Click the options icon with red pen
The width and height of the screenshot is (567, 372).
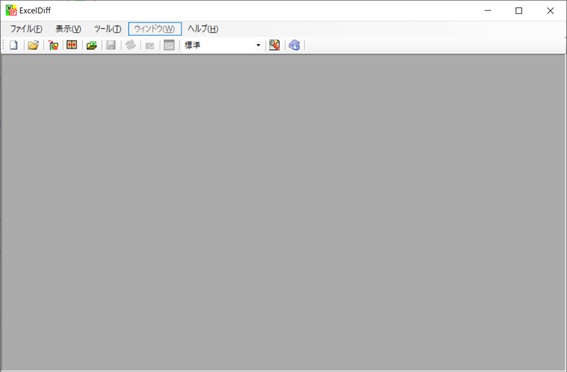coord(274,45)
